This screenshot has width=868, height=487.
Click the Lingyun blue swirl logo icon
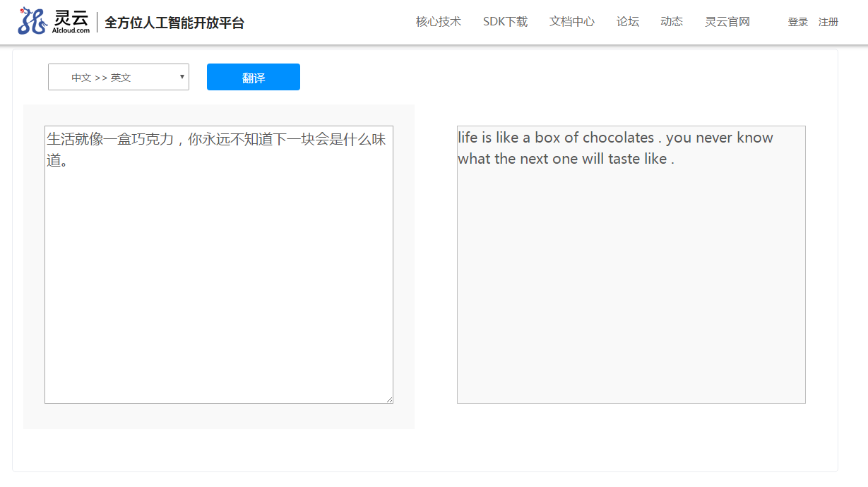click(x=32, y=21)
